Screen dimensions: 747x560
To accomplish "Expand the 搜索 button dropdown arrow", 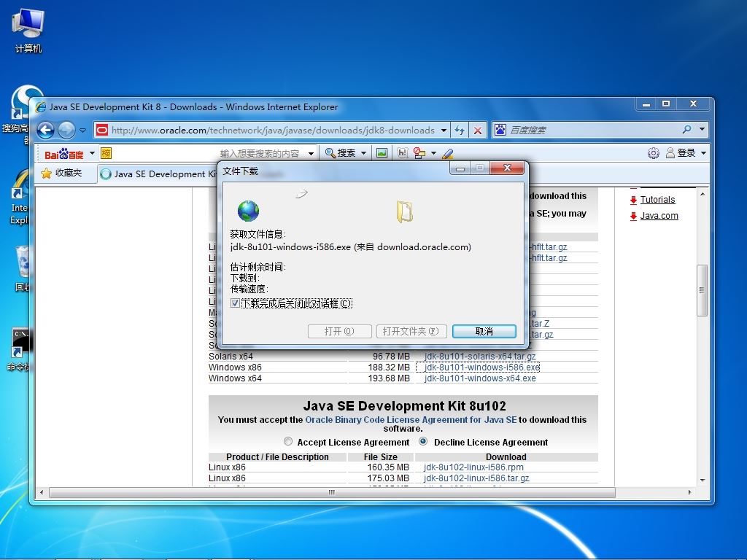I will (363, 153).
